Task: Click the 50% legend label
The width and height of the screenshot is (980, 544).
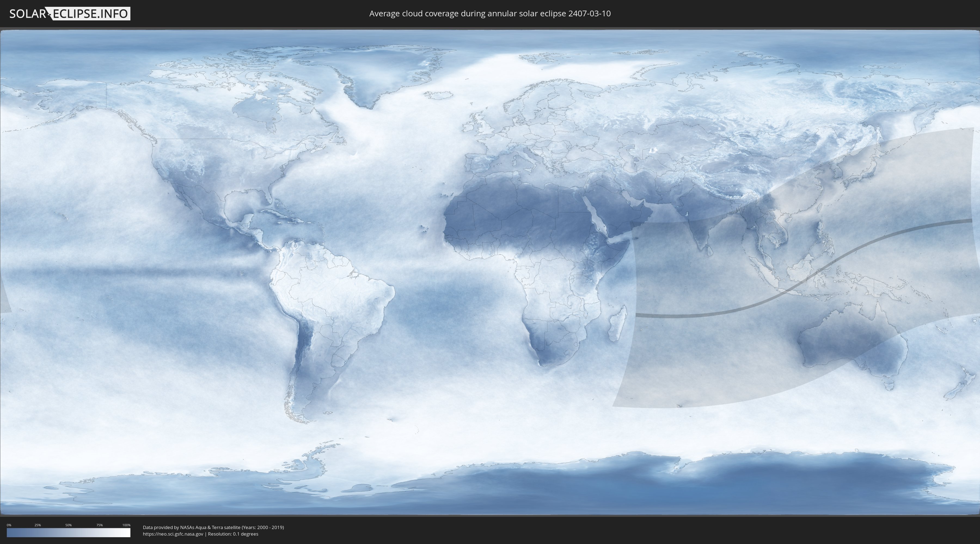Action: coord(69,525)
